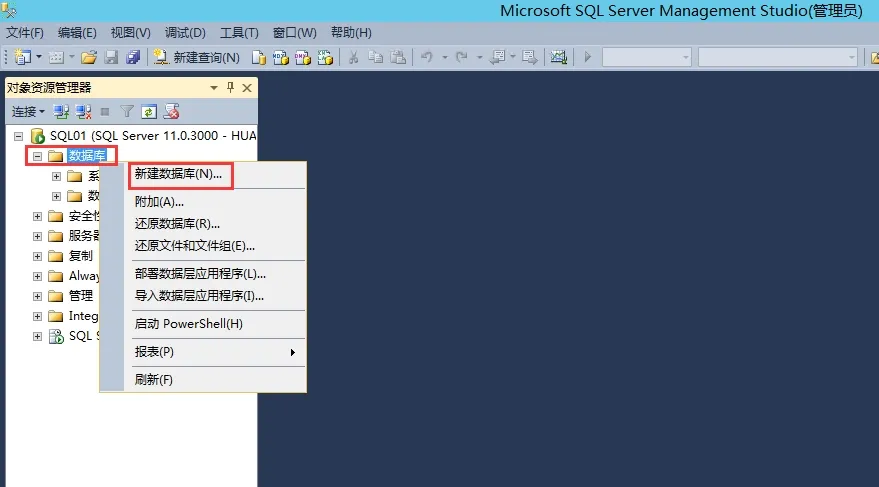Click the Save floppy disk icon
Image resolution: width=879 pixels, height=487 pixels.
tap(111, 57)
